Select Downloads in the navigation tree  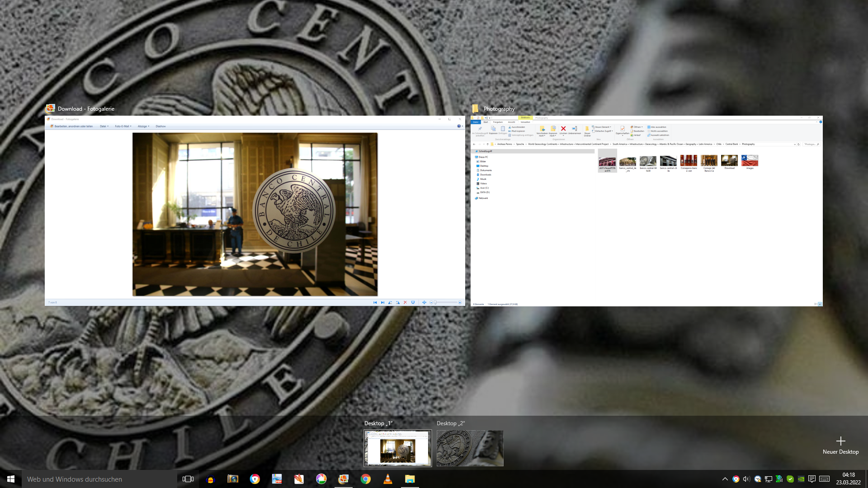coord(484,174)
